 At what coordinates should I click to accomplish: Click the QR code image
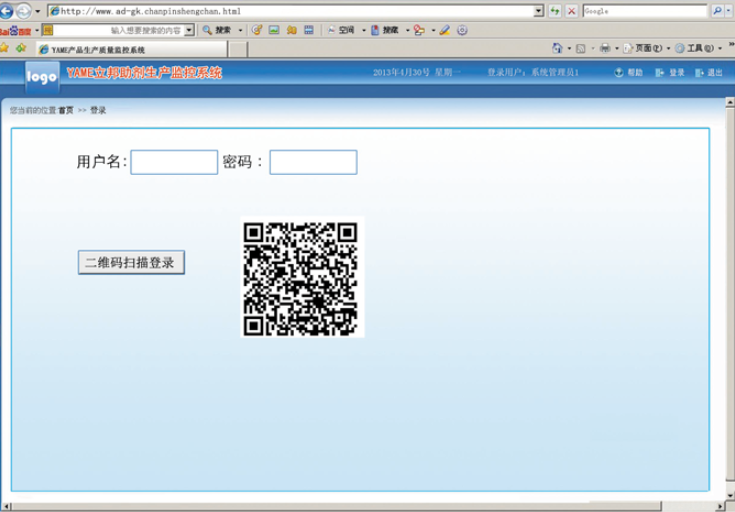[x=302, y=278]
